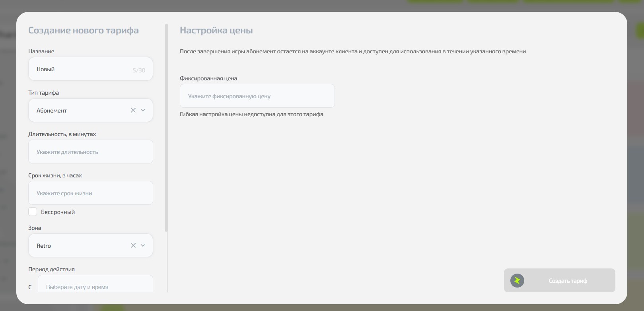Enable the Бессрочный checkbox

tap(33, 212)
